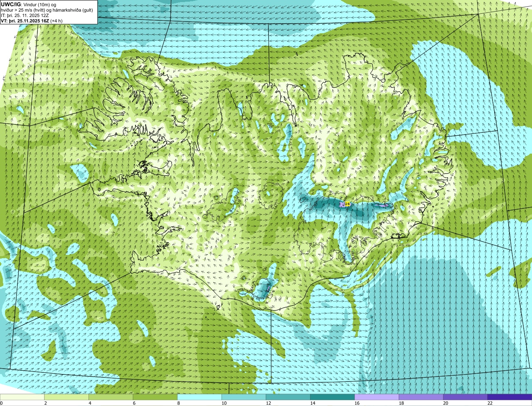Select the 16–18 m/s lavender legend swatch

(377, 397)
